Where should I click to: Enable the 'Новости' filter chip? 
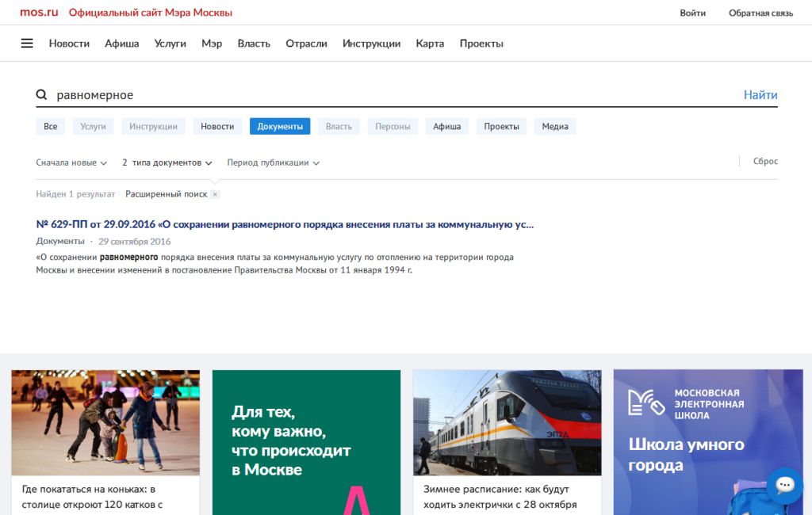point(217,126)
